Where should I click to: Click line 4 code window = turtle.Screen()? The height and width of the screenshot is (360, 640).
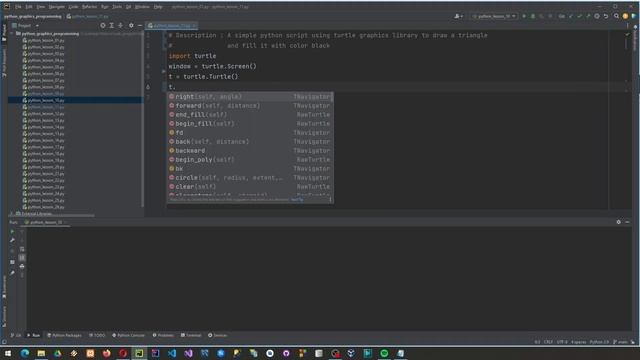coord(213,66)
